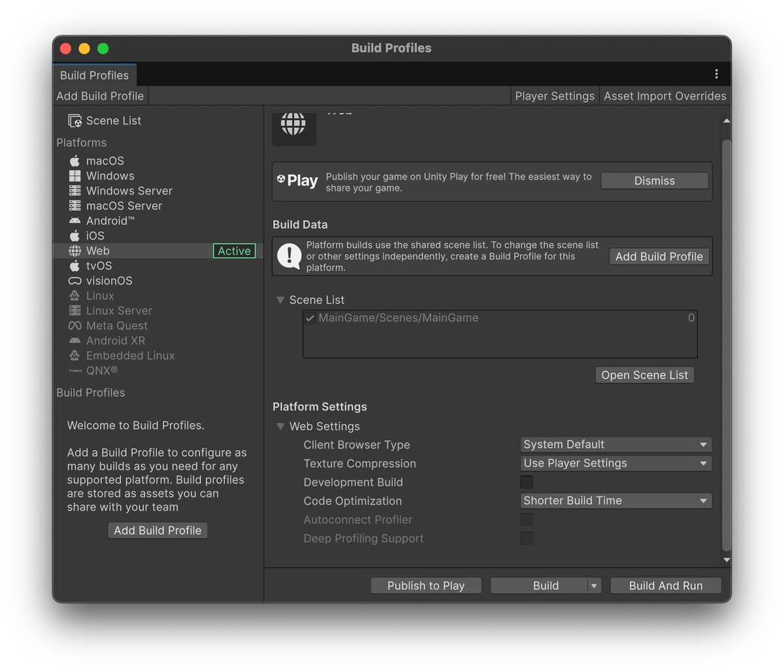Screen dimensions: 784x672
Task: Click the visionOS headset icon
Action: (75, 281)
